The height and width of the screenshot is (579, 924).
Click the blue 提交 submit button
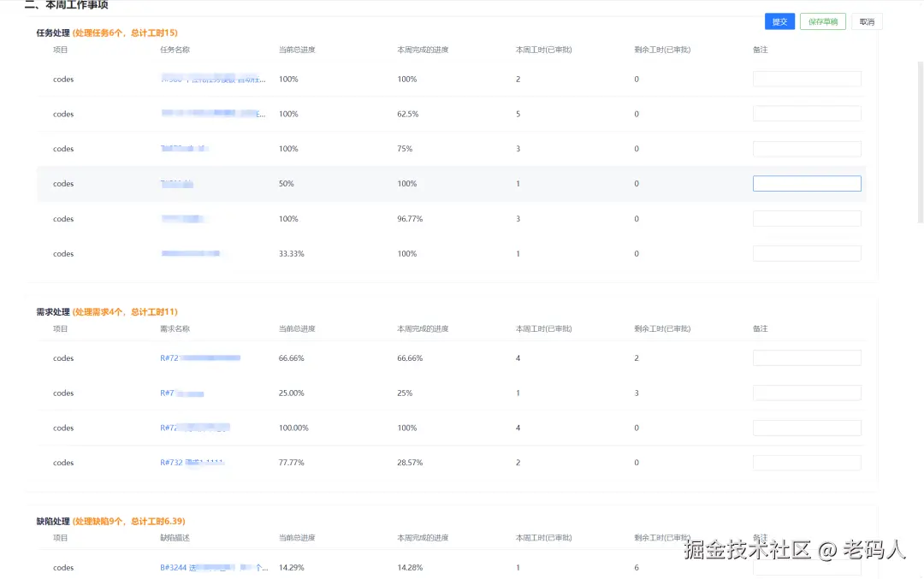click(x=779, y=21)
